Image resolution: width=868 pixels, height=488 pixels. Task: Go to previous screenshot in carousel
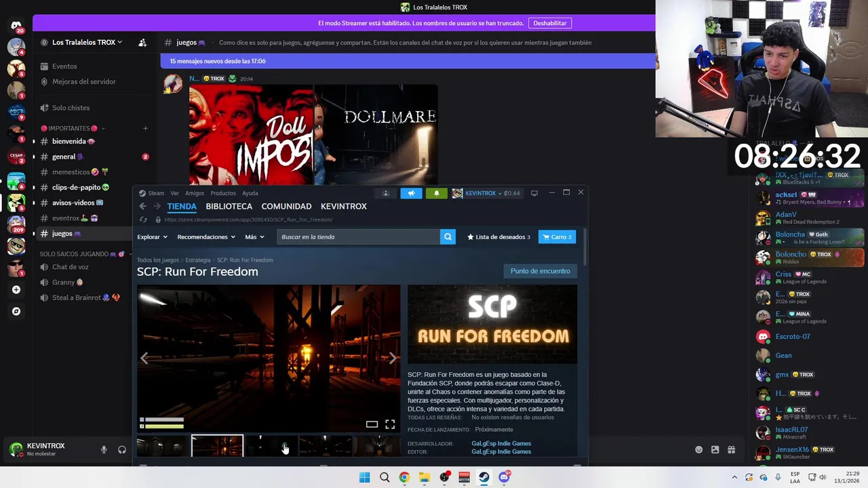144,358
